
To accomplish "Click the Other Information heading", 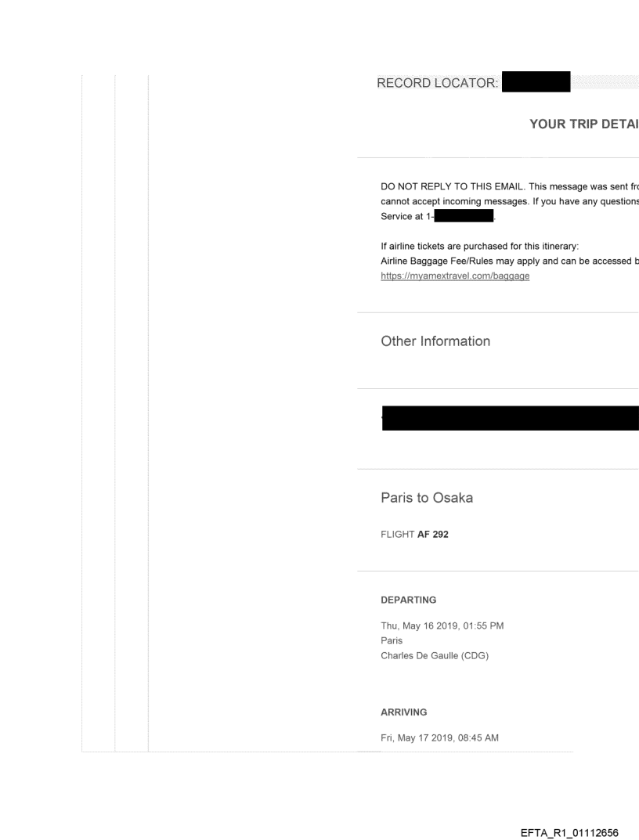I will click(x=435, y=341).
